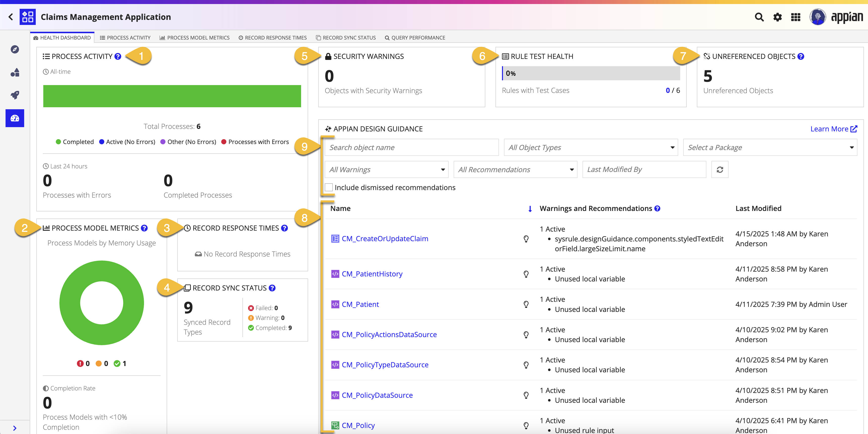Open the settings gear icon
Viewport: 868px width, 434px height.
tap(777, 17)
